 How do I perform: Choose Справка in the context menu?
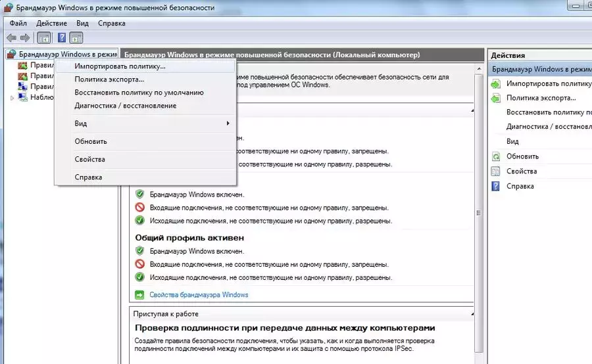click(x=145, y=177)
